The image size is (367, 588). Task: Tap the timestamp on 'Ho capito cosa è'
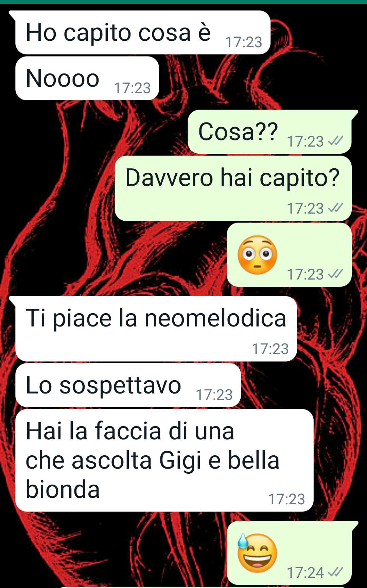(244, 42)
